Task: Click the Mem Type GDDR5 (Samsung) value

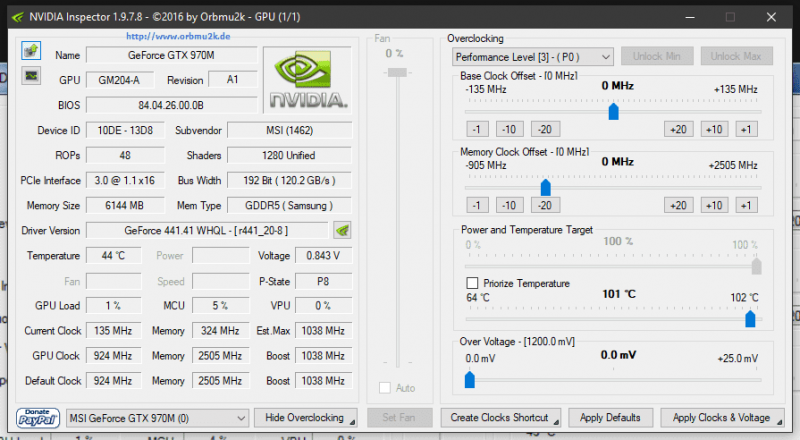Action: 289,206
